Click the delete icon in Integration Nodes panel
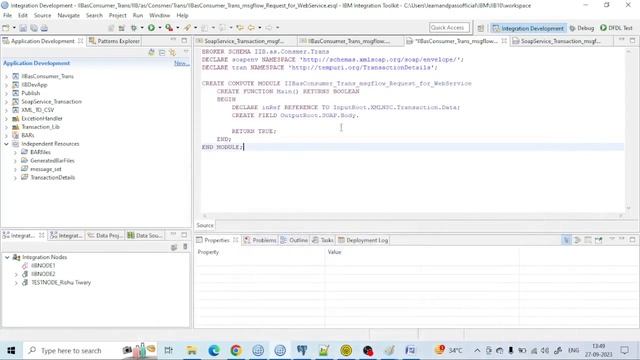Screen dimensions: 640x360 click(x=185, y=247)
